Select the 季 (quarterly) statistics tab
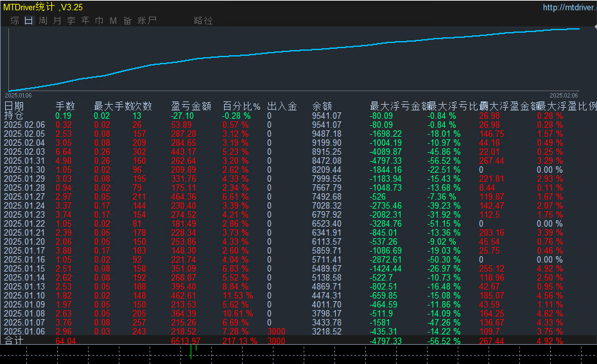Image resolution: width=597 pixels, height=364 pixels. 71,21
